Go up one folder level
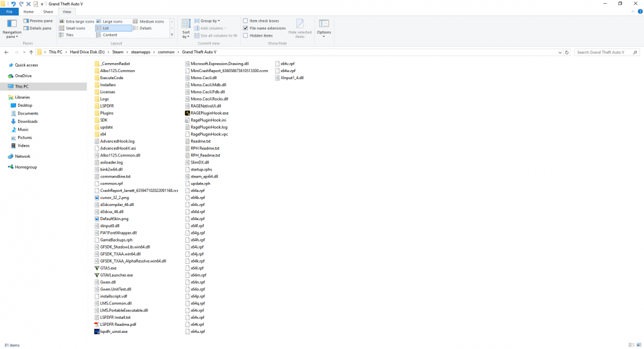 pyautogui.click(x=31, y=52)
